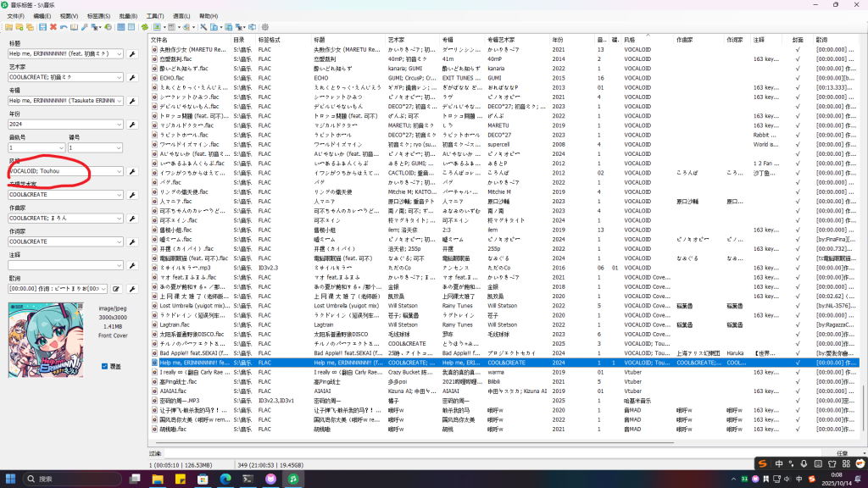Click the undo arrow toolbar icon
This screenshot has height=488, width=868.
[x=64, y=27]
